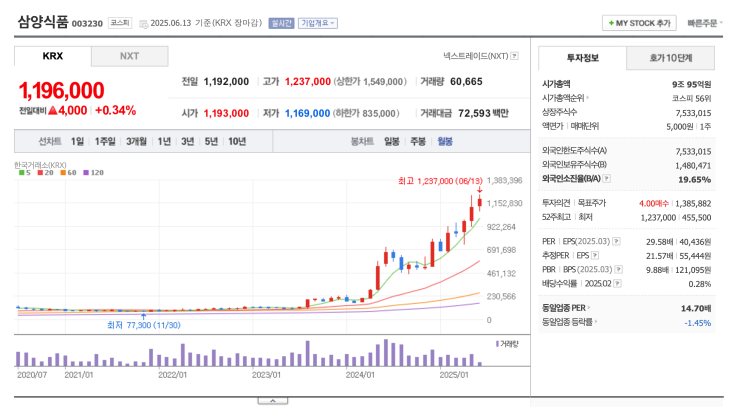The image size is (743, 407).
Task: Click the 저가 value 1,169,000
Action: (307, 113)
